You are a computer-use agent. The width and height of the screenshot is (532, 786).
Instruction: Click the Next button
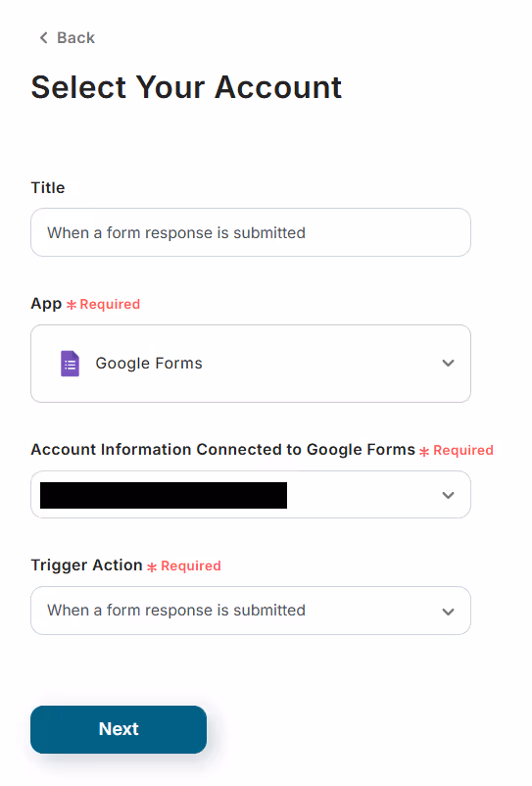click(x=119, y=729)
